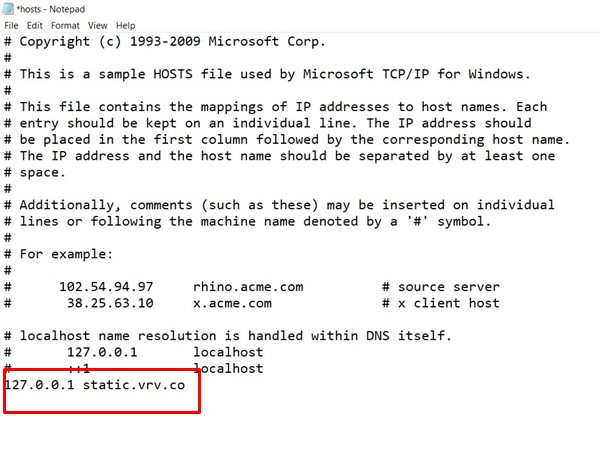
Task: Open the Format menu
Action: [x=65, y=26]
